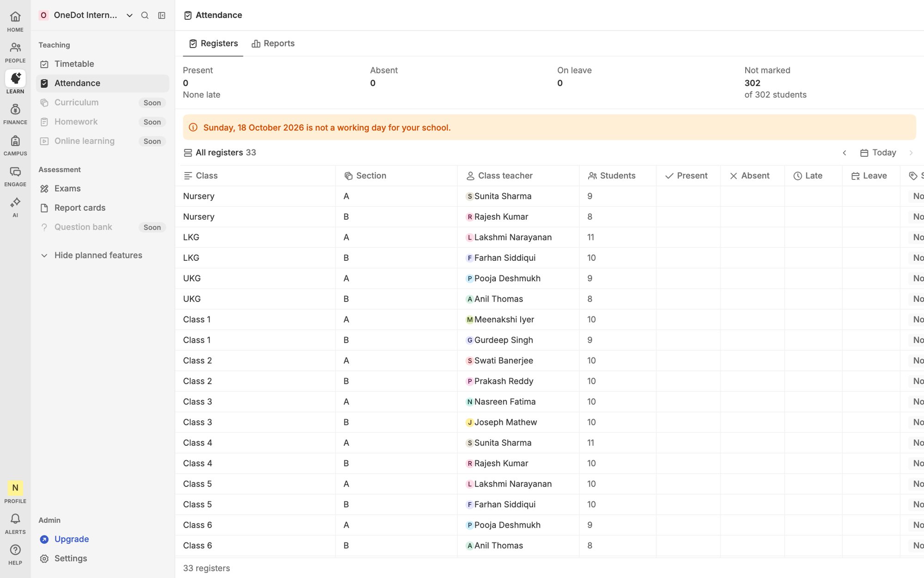Click the Leave column header
924x578 pixels.
[x=871, y=176]
